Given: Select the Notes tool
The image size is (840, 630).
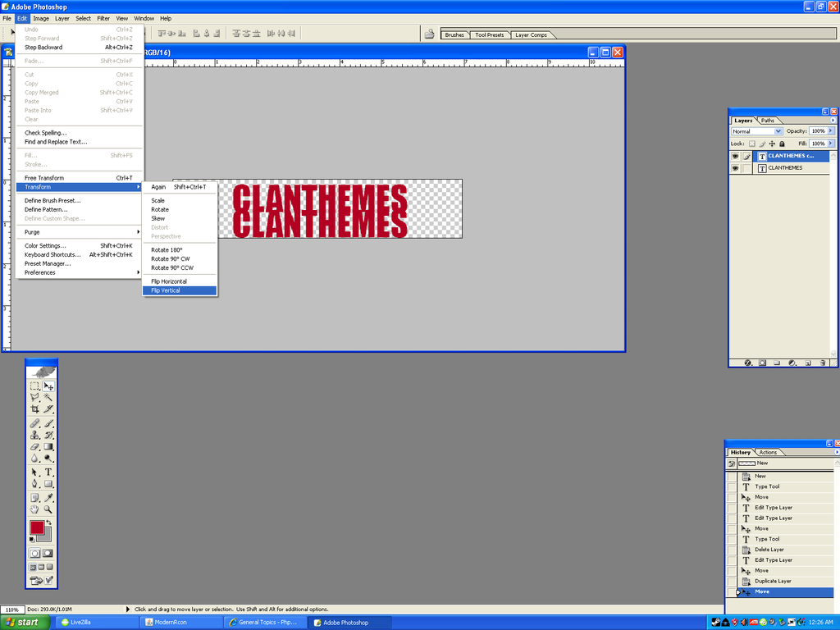Looking at the screenshot, I should tap(34, 498).
